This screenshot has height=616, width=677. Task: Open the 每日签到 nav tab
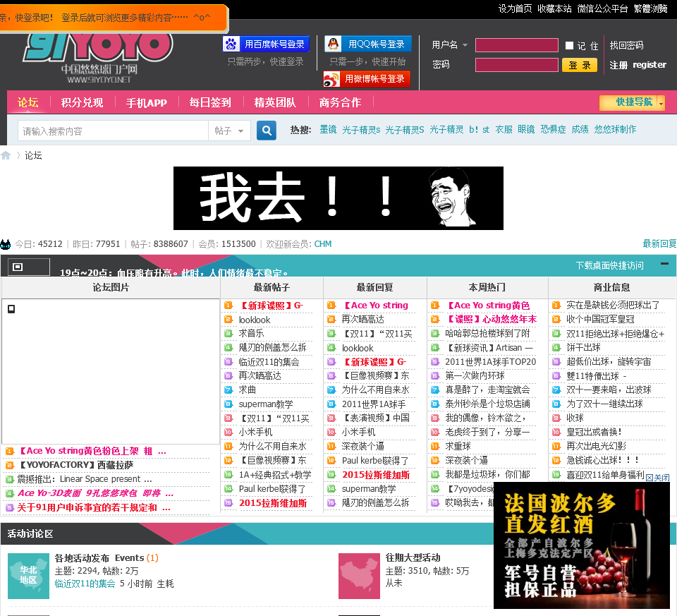[x=210, y=102]
